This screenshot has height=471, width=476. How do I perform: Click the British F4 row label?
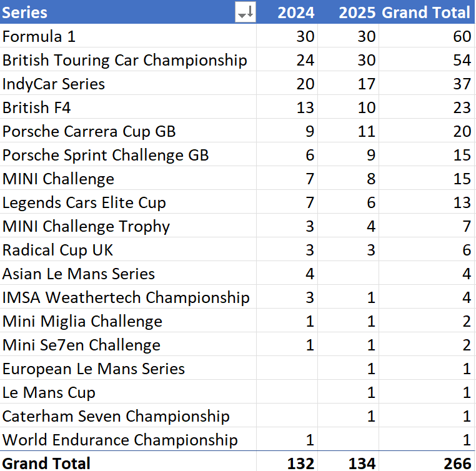pos(37,107)
